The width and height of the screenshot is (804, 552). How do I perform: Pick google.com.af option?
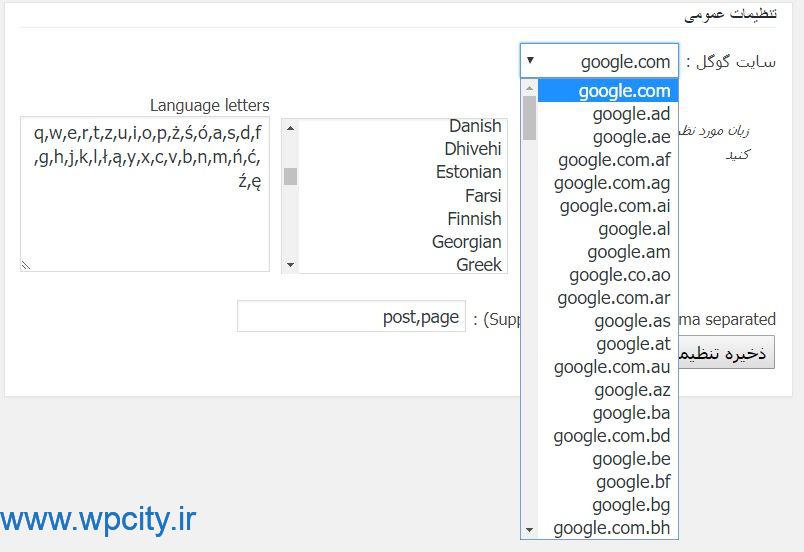608,160
